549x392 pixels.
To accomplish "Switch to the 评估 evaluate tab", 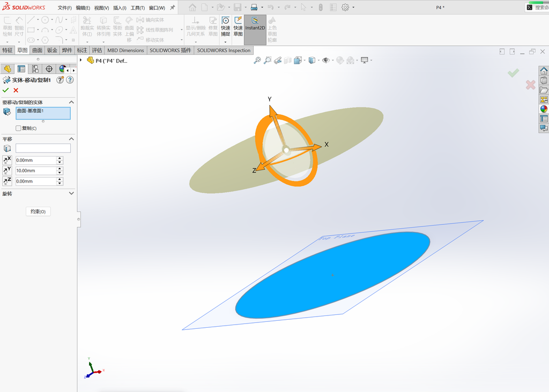I will point(97,50).
